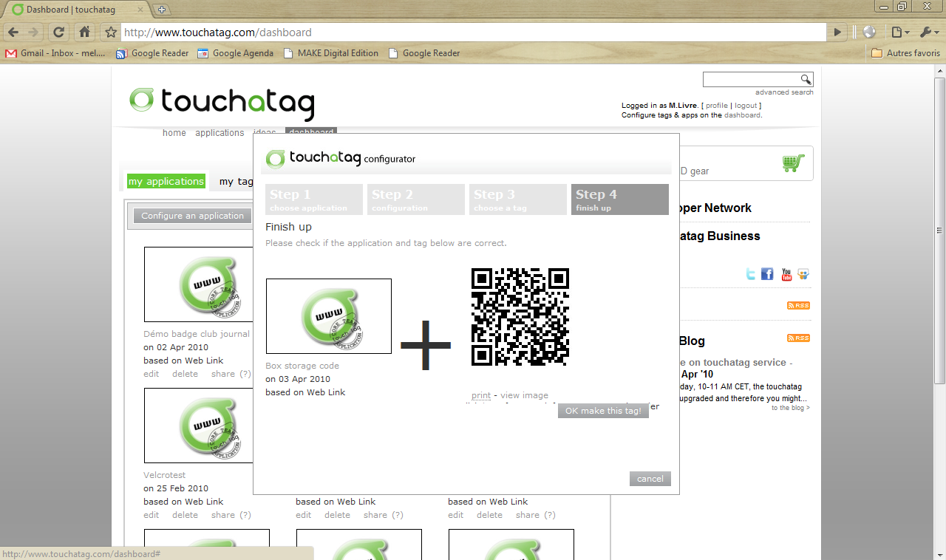Click the RSS icon below the social icons

(798, 306)
